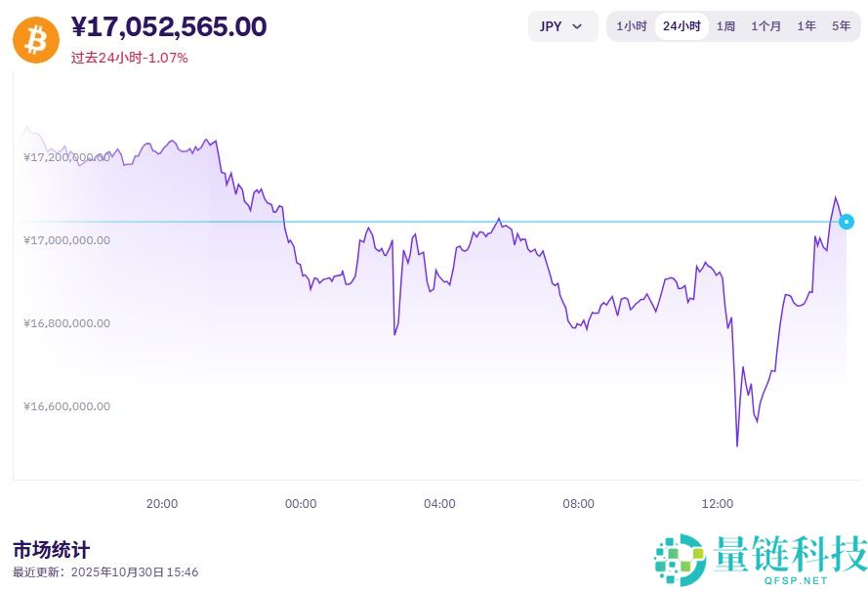Image resolution: width=868 pixels, height=591 pixels.
Task: Select the 1年 time range
Action: [806, 26]
